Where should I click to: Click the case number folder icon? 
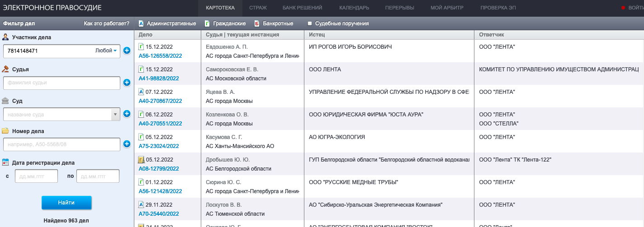point(5,131)
